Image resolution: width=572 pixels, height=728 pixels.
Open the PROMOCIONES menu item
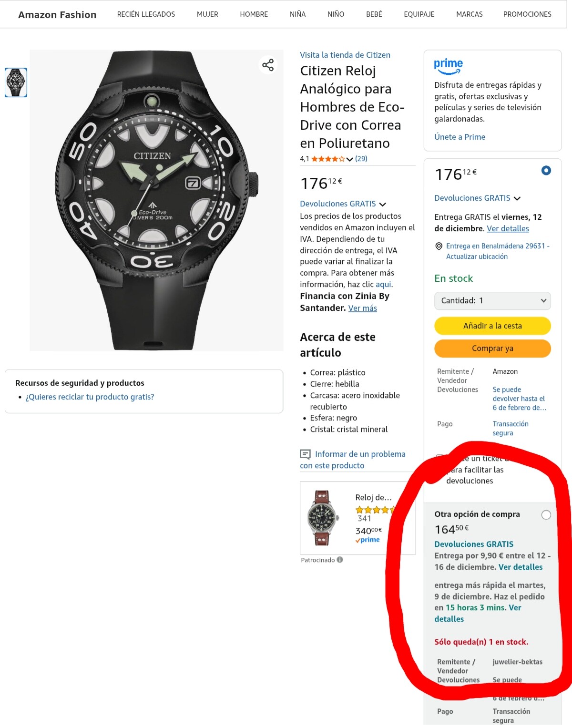527,14
